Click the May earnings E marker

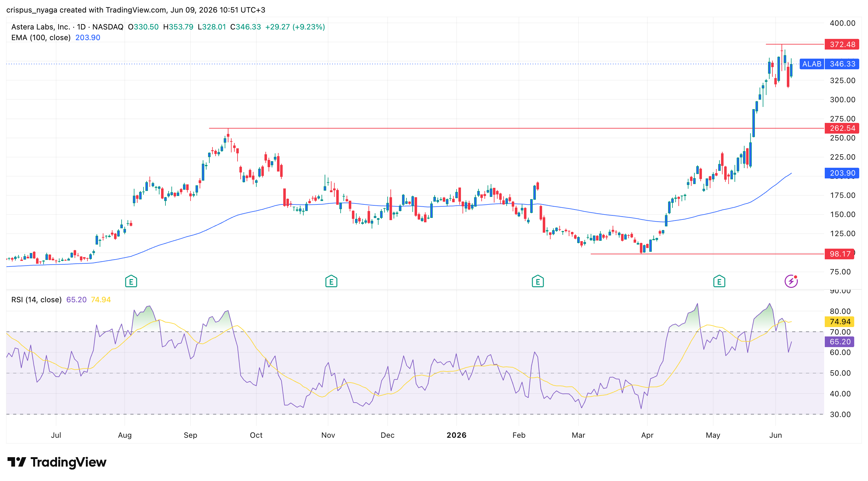(719, 281)
